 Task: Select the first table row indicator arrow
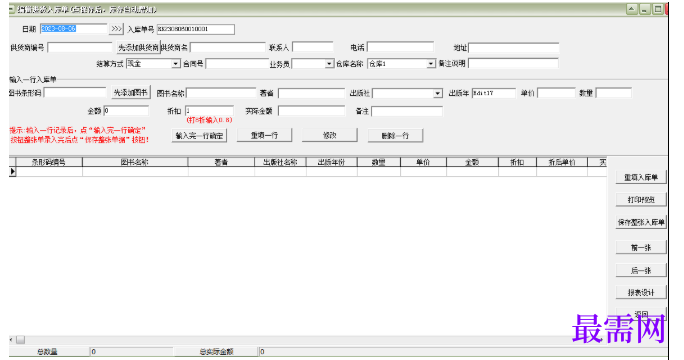[x=12, y=171]
